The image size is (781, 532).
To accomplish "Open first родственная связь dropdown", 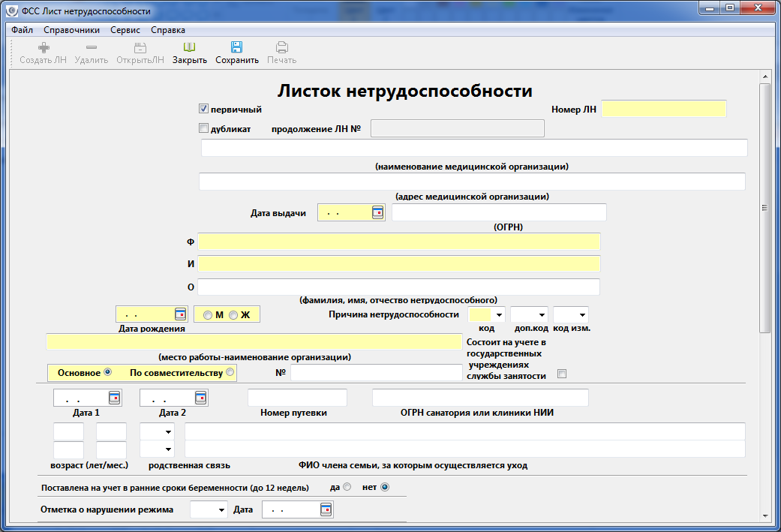I will (x=168, y=432).
